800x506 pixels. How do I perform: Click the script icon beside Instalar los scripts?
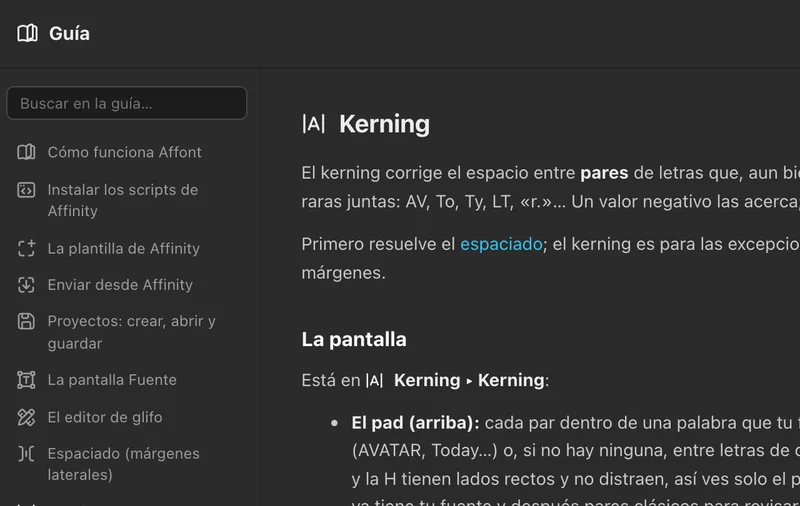click(26, 190)
